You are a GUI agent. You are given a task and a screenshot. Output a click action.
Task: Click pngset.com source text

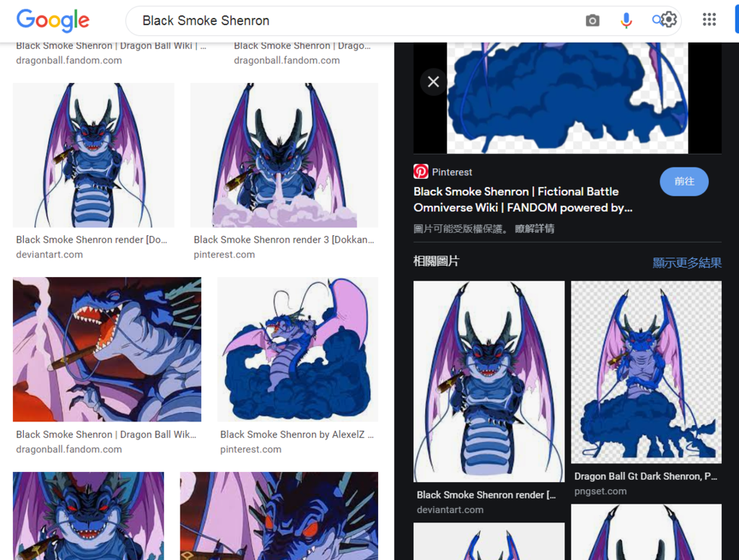tap(600, 491)
